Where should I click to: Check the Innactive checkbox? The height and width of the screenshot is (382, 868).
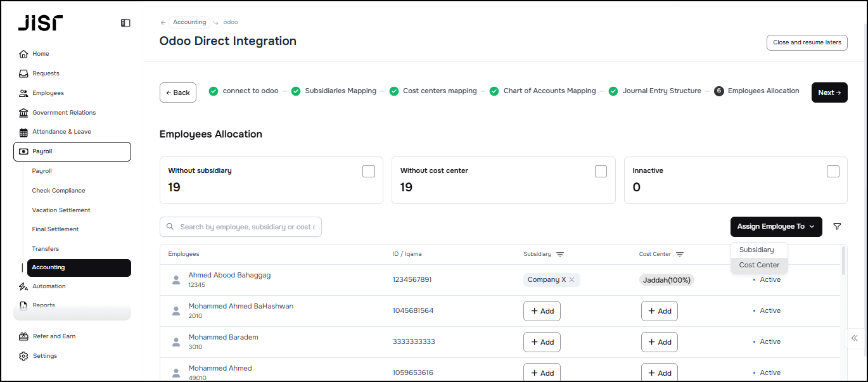click(833, 172)
